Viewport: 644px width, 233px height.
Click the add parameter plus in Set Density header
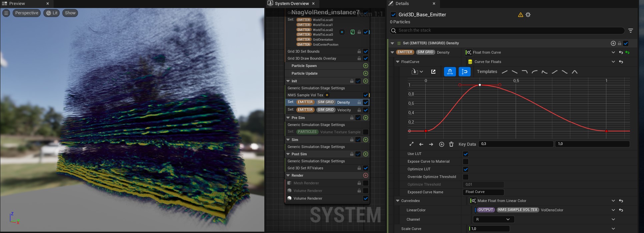tap(613, 43)
